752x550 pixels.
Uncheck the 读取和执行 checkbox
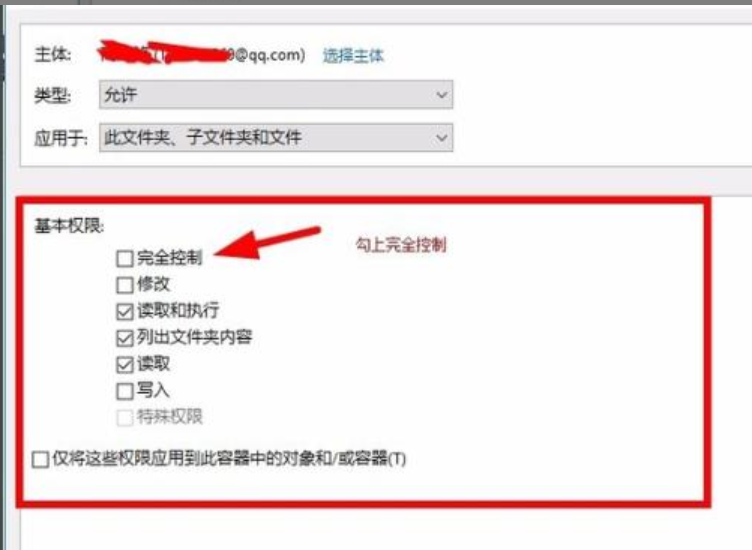(125, 312)
